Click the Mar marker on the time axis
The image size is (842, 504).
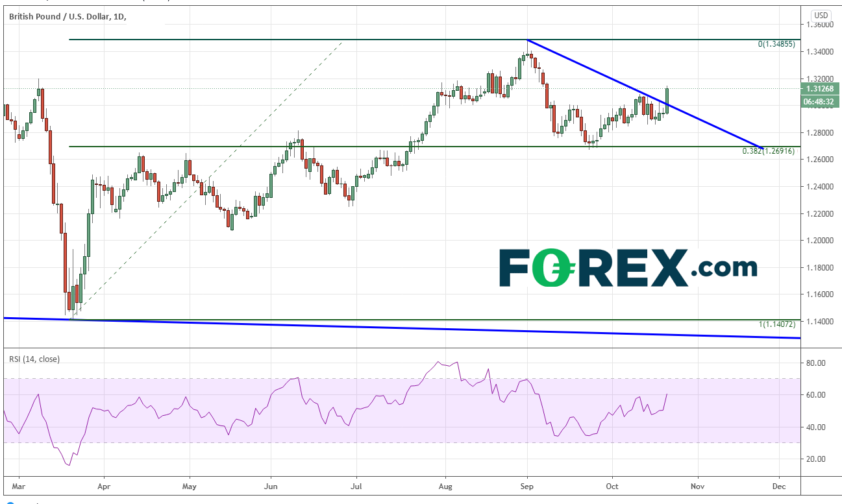(19, 485)
